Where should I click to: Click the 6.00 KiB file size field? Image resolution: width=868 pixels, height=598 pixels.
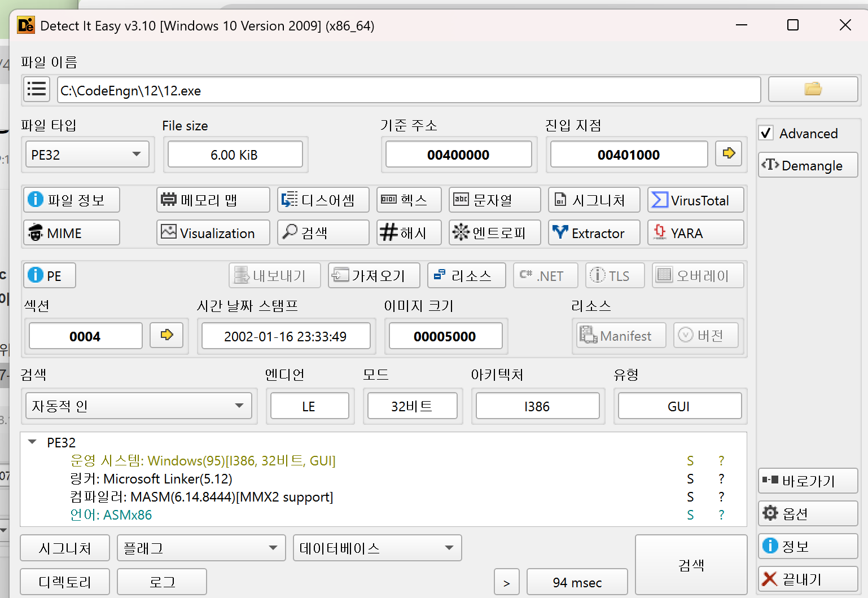(235, 155)
